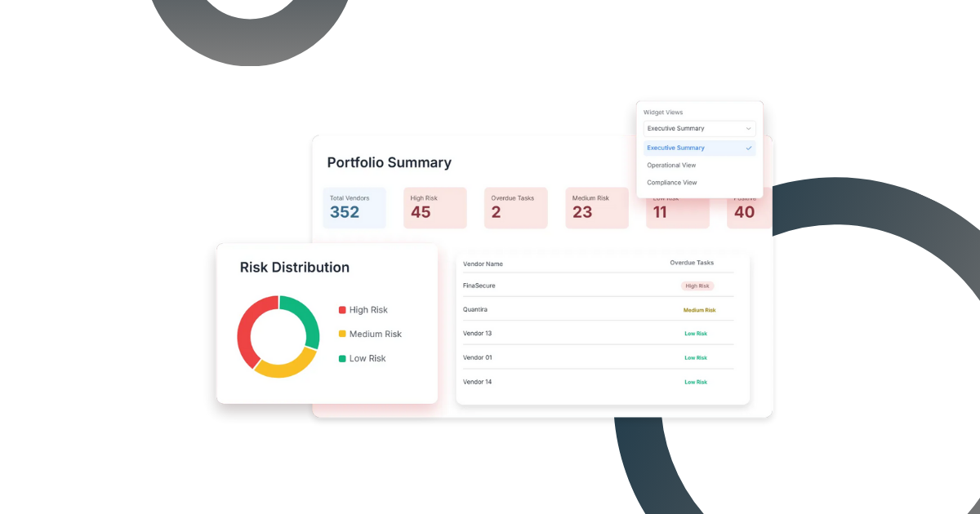Click the Medium Risk legend label
The width and height of the screenshot is (980, 514).
click(376, 334)
